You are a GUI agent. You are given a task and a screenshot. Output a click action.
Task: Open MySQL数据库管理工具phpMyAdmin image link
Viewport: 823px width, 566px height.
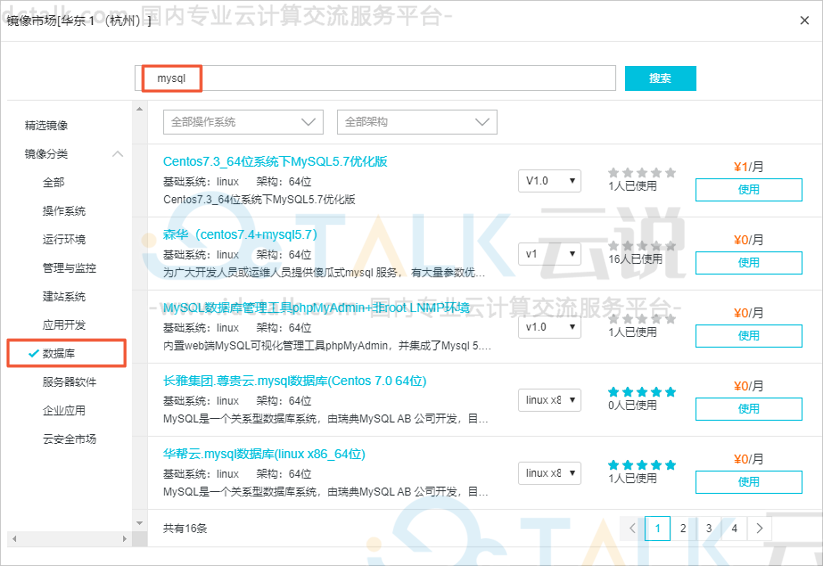316,307
